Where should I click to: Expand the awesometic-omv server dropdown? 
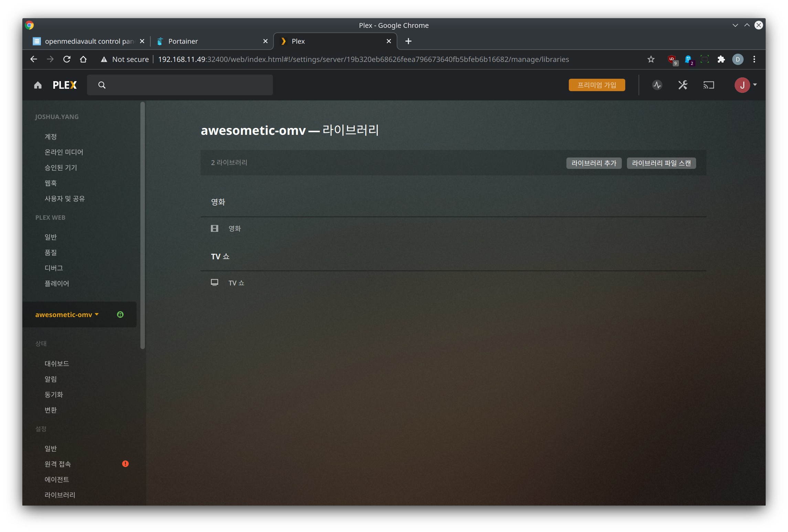(67, 314)
